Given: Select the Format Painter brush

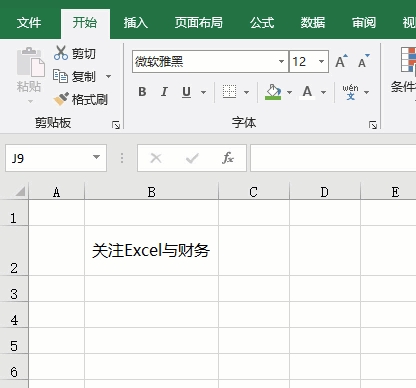Looking at the screenshot, I should click(x=61, y=99).
